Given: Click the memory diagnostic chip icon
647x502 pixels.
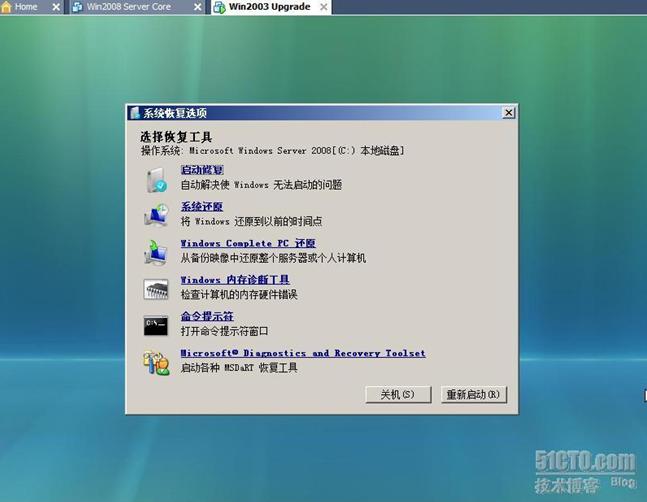Looking at the screenshot, I should (156, 289).
